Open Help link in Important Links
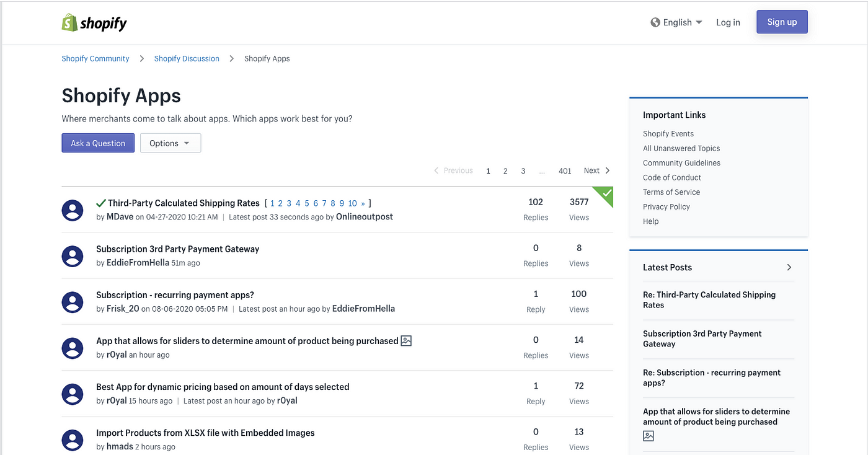The image size is (868, 455). [651, 221]
